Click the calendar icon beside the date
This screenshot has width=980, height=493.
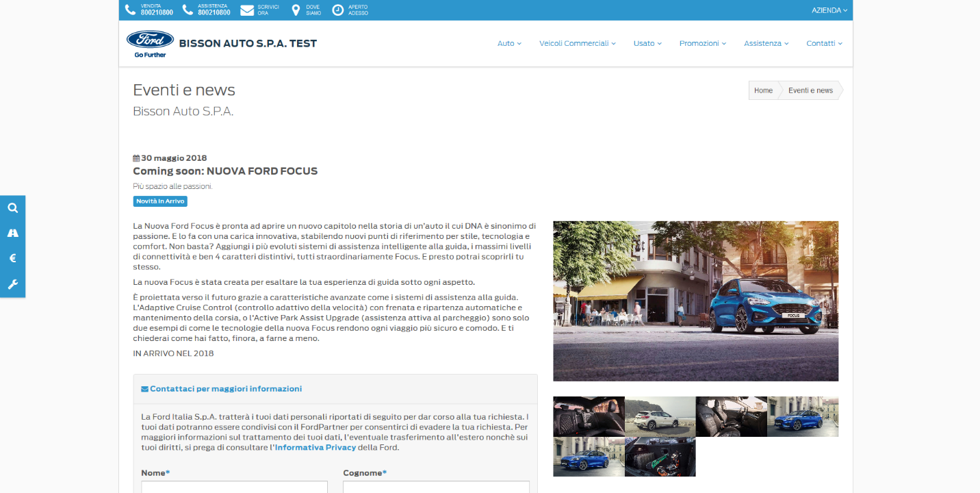coord(136,158)
